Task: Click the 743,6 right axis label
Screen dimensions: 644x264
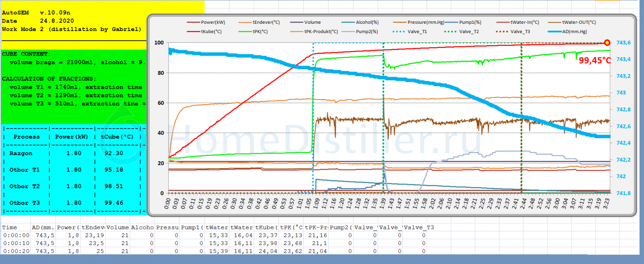Action: click(x=623, y=43)
